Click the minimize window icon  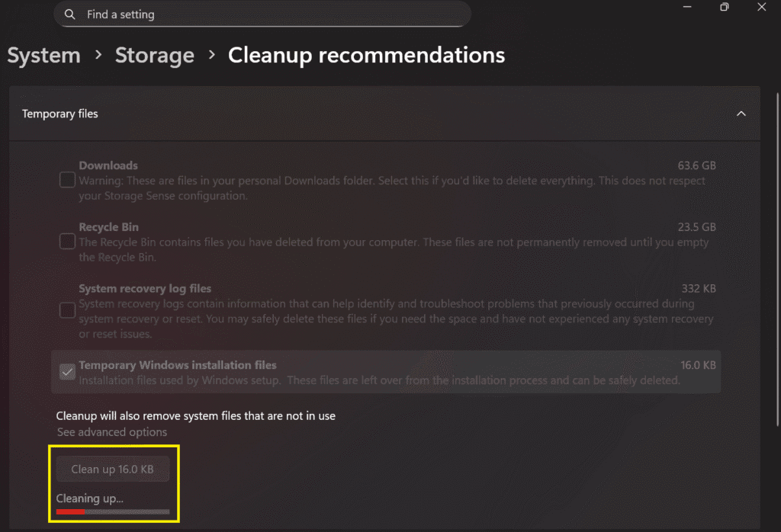(x=686, y=7)
